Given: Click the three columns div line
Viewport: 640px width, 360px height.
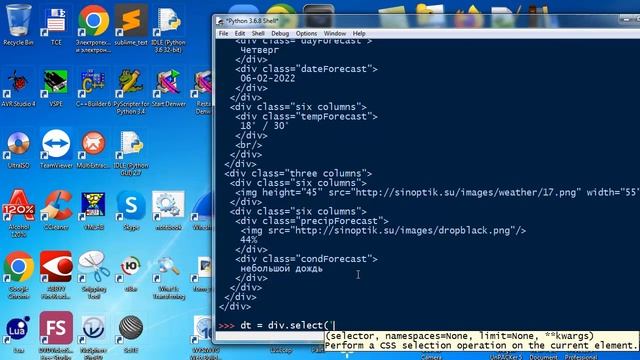Looking at the screenshot, I should click(298, 173).
